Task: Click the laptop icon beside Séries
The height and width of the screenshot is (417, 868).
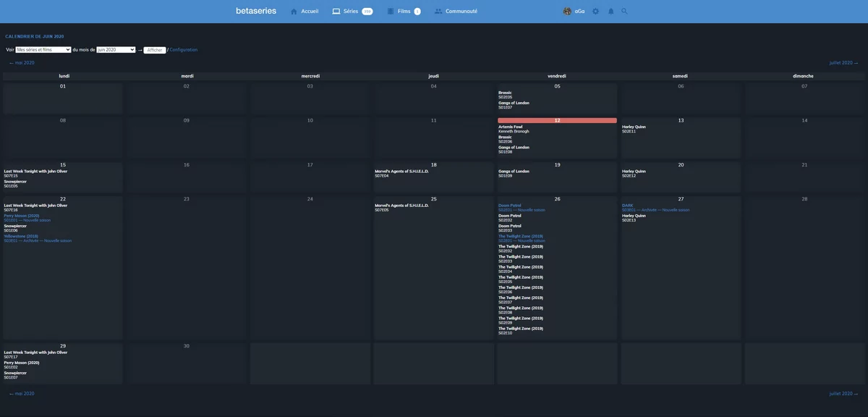Action: tap(336, 12)
